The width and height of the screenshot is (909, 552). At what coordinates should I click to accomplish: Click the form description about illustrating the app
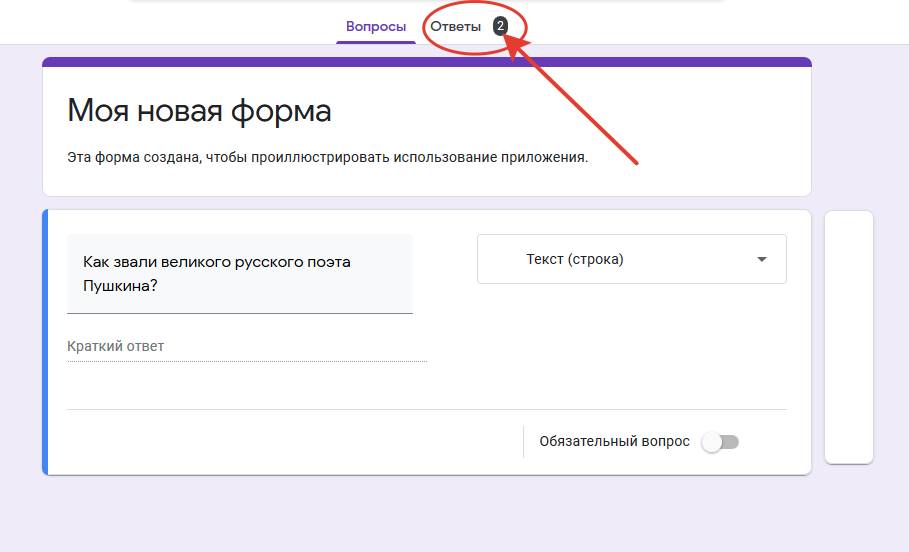pyautogui.click(x=327, y=158)
